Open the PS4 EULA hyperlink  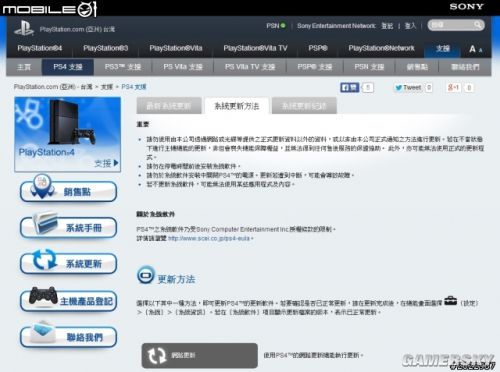tap(209, 238)
